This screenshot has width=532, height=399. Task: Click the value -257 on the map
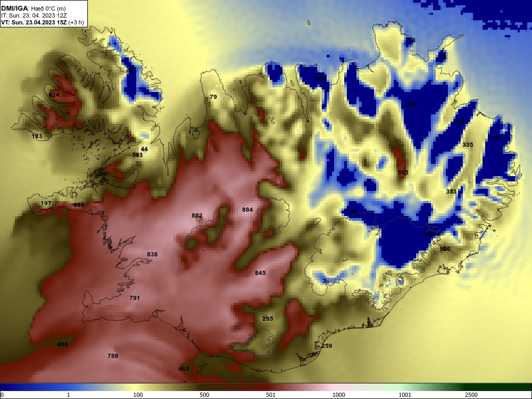click(496, 138)
